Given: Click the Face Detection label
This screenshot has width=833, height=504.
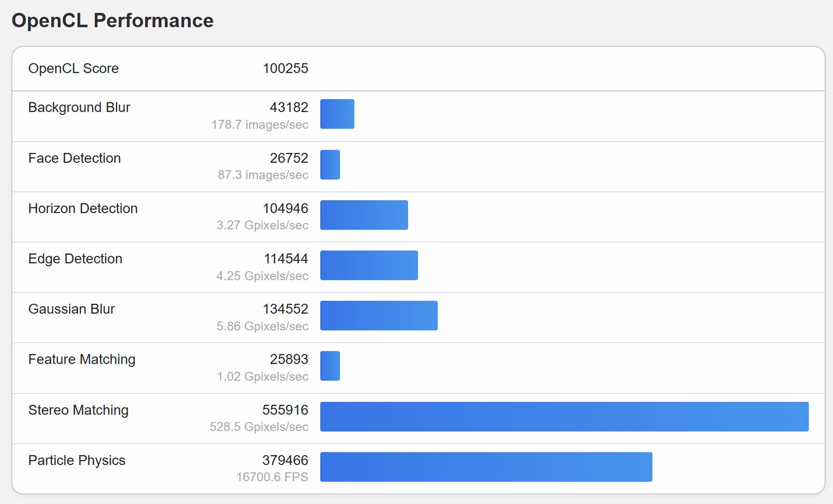Looking at the screenshot, I should 74,158.
